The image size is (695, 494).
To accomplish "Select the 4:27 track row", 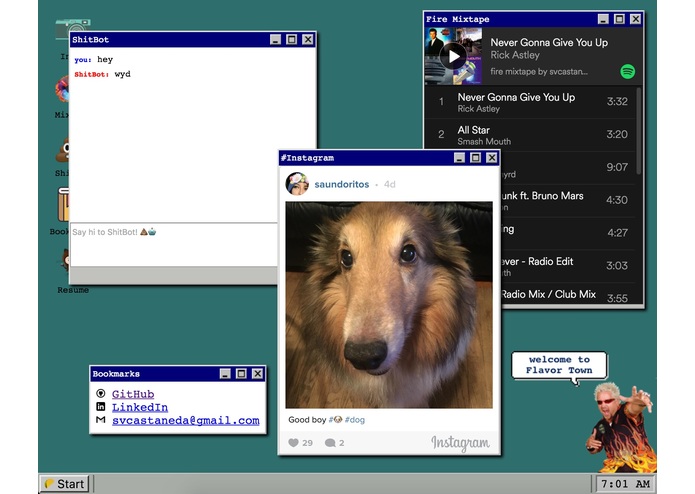I will pyautogui.click(x=568, y=233).
